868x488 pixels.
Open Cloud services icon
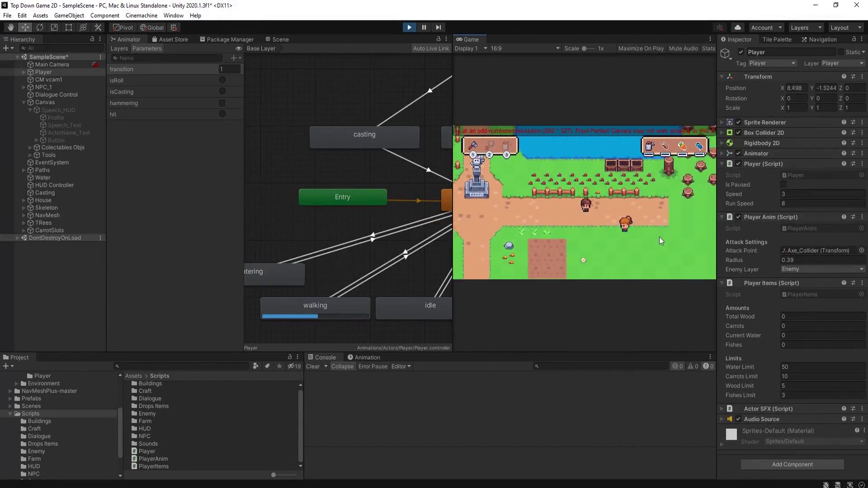click(x=738, y=28)
